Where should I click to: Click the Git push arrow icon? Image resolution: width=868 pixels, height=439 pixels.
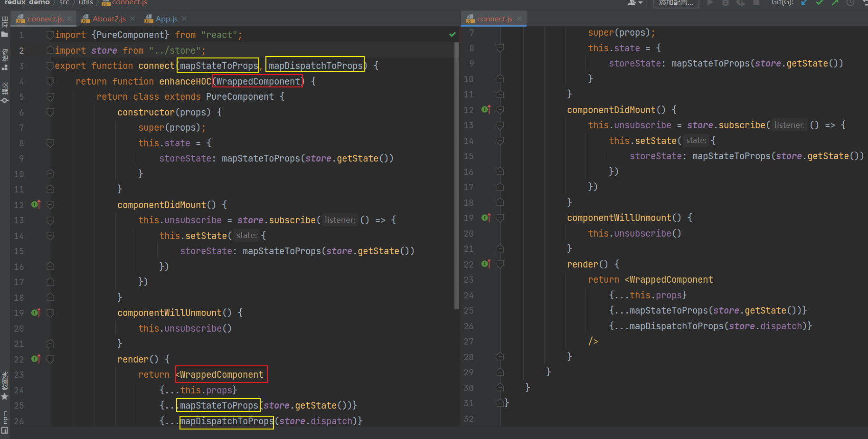[x=835, y=2]
